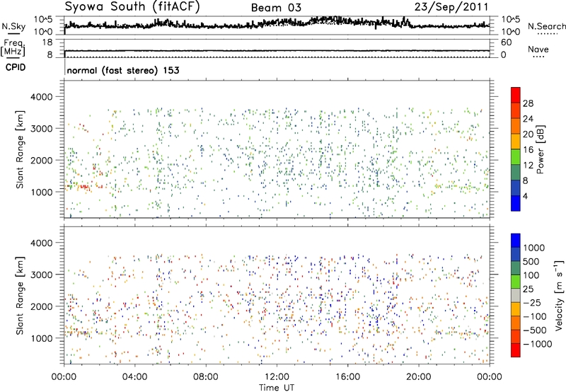Click the '3000' tick in the power panel
The image size is (566, 392).
[42, 129]
